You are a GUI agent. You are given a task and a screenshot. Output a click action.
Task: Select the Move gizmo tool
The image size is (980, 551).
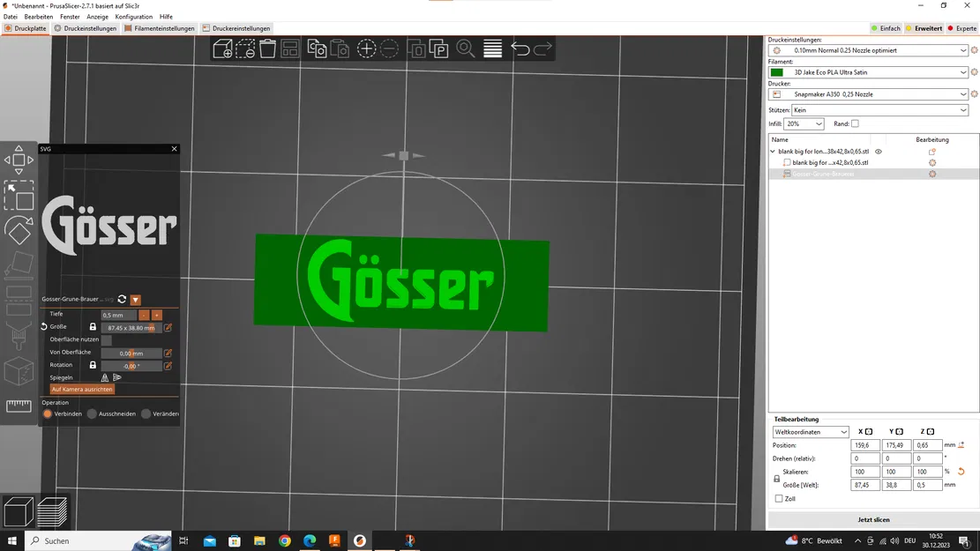pyautogui.click(x=19, y=160)
